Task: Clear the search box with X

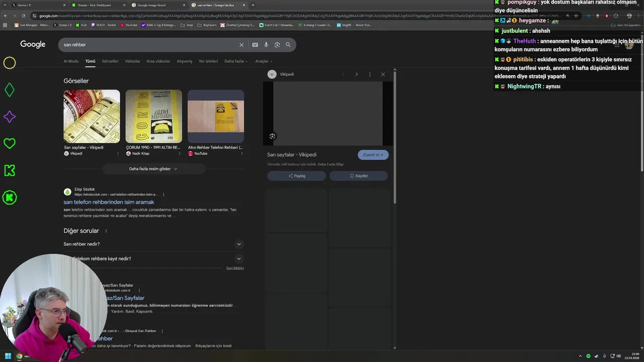Action: pos(242,45)
